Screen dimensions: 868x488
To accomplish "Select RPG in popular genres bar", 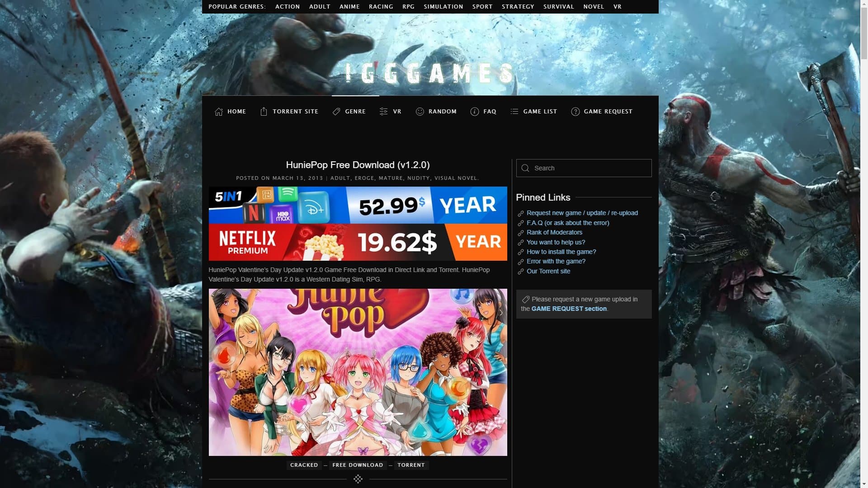I will click(x=409, y=7).
